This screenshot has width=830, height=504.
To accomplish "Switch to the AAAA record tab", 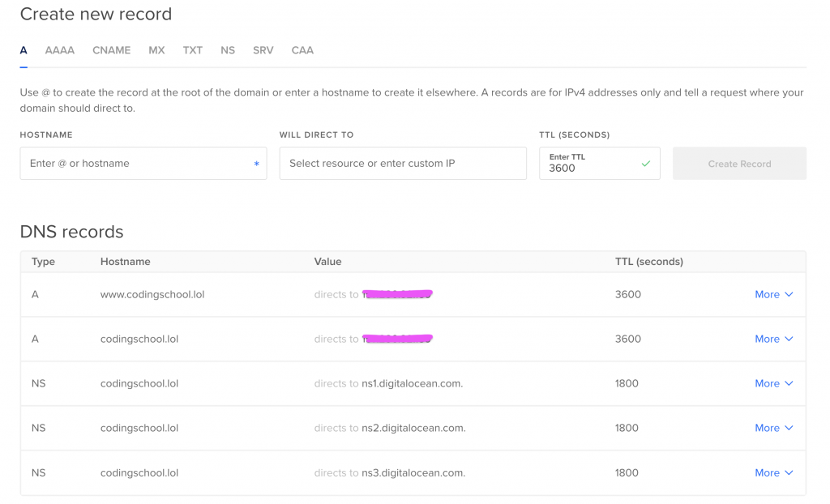I will [x=59, y=50].
